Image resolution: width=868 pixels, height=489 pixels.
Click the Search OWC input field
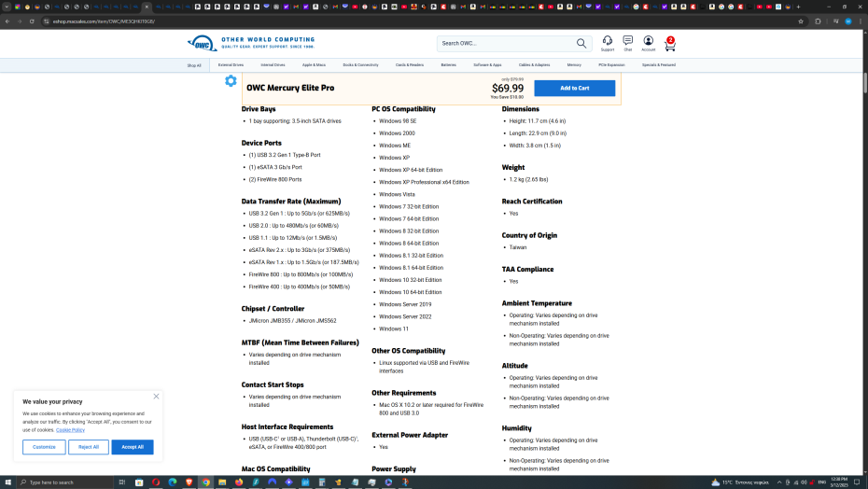507,43
